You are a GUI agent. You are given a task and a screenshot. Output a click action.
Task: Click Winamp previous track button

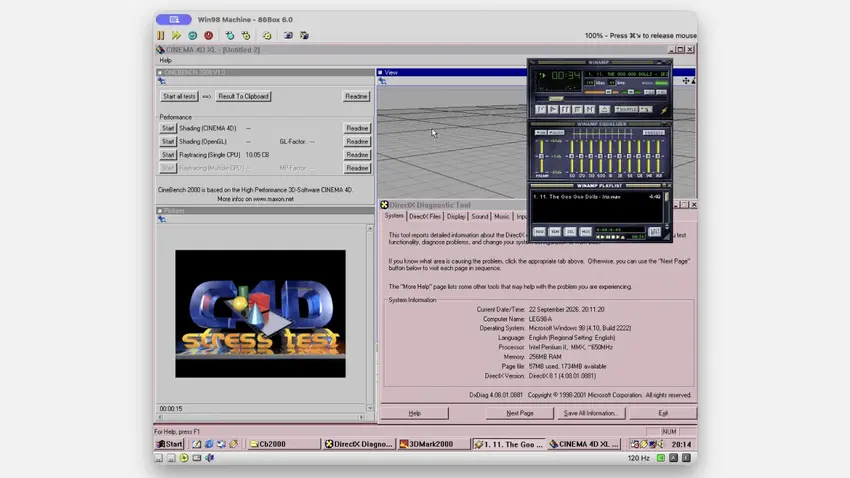point(540,109)
